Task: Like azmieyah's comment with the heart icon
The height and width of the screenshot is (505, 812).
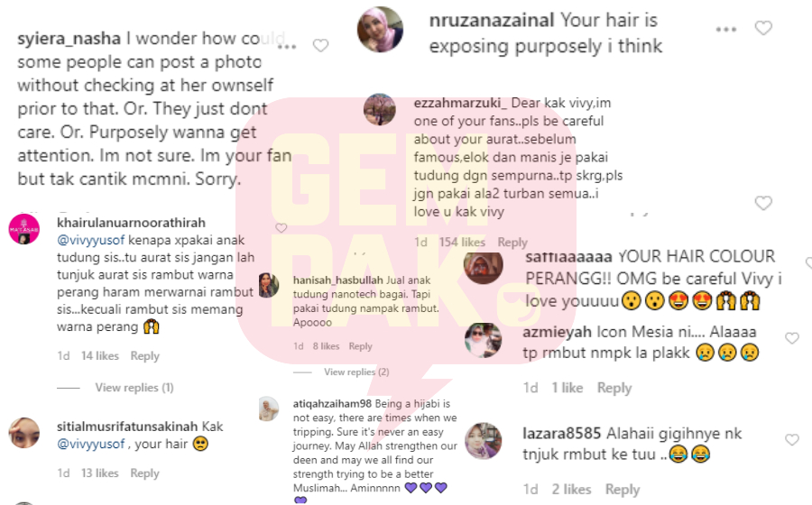Action: point(792,338)
